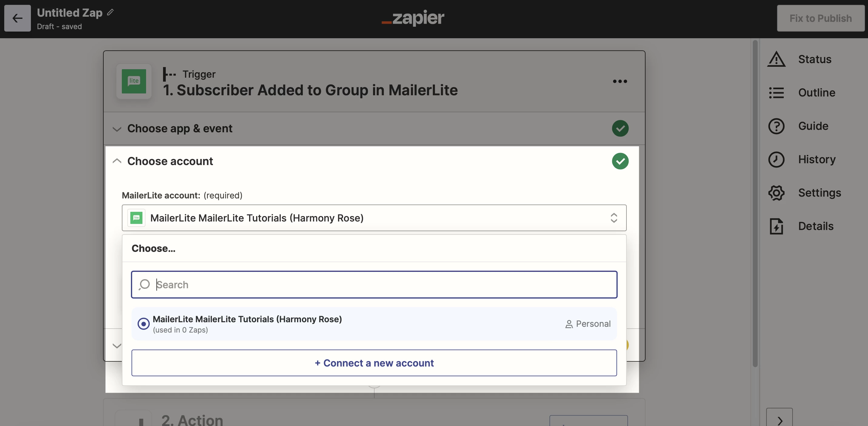
Task: Click the Untitled Zap title
Action: pyautogui.click(x=70, y=12)
